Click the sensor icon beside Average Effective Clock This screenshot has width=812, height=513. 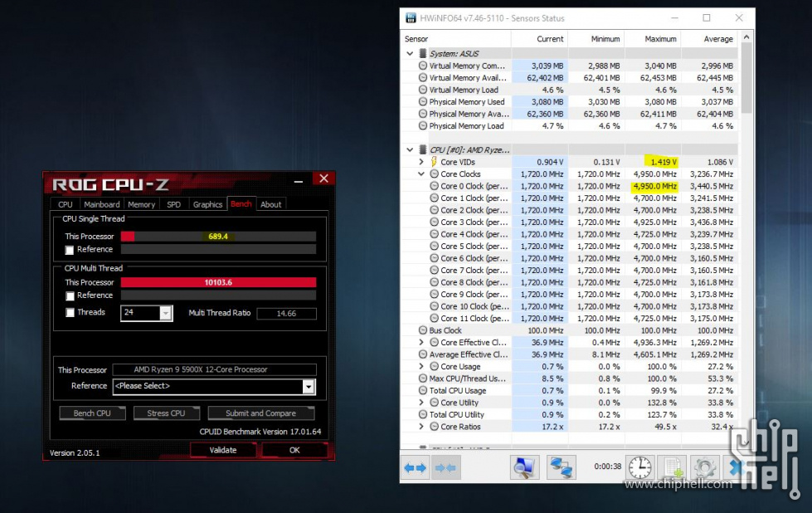[422, 354]
